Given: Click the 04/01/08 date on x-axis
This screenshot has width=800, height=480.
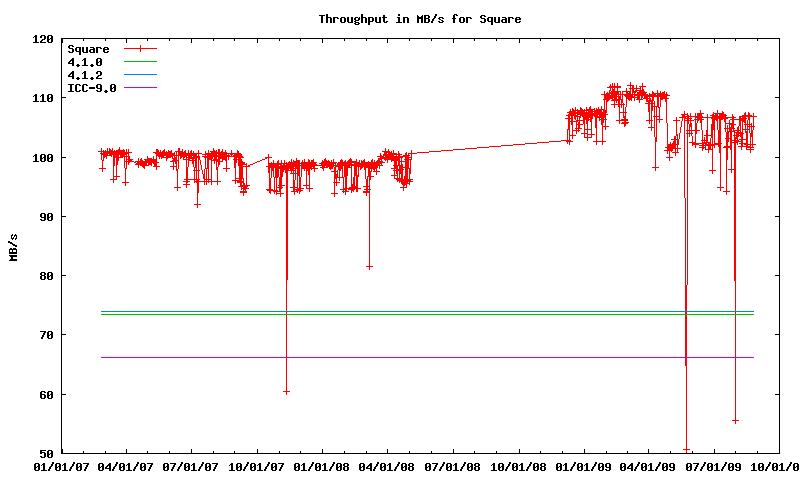Looking at the screenshot, I should click(x=389, y=466).
